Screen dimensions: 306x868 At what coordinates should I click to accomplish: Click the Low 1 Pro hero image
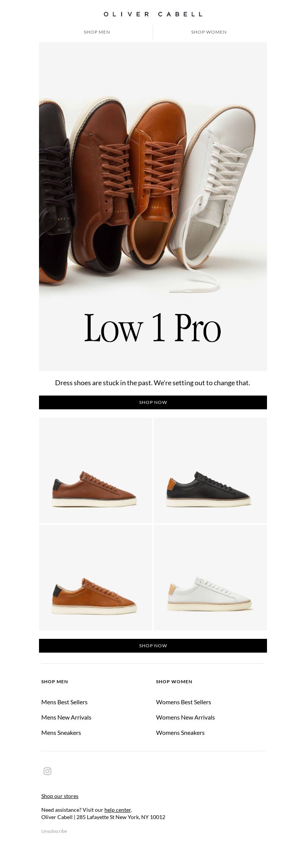pyautogui.click(x=153, y=207)
